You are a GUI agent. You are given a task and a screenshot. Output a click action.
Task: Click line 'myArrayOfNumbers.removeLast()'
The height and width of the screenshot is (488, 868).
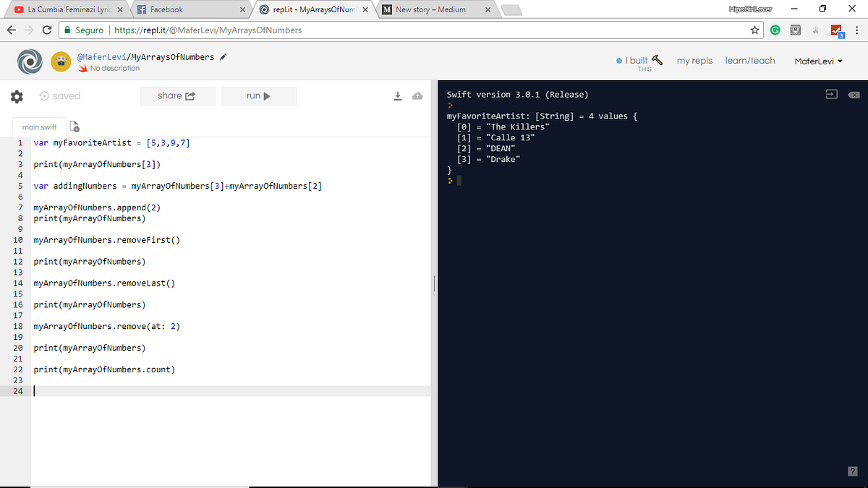(x=104, y=283)
